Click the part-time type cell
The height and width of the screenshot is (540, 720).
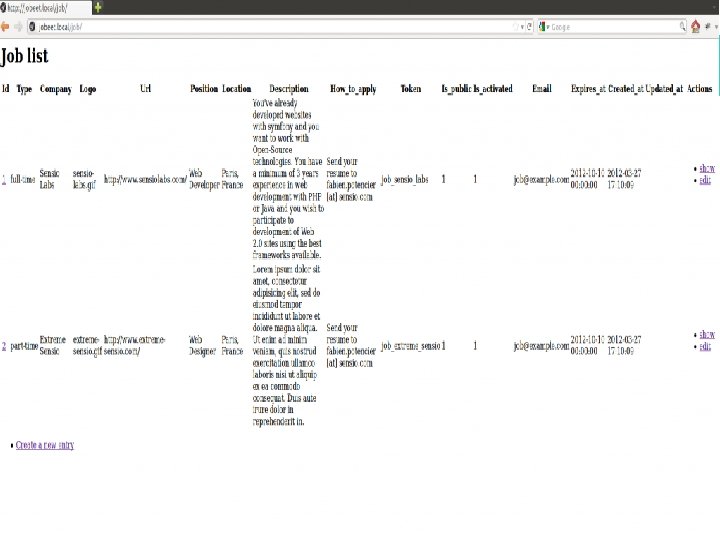(24, 346)
